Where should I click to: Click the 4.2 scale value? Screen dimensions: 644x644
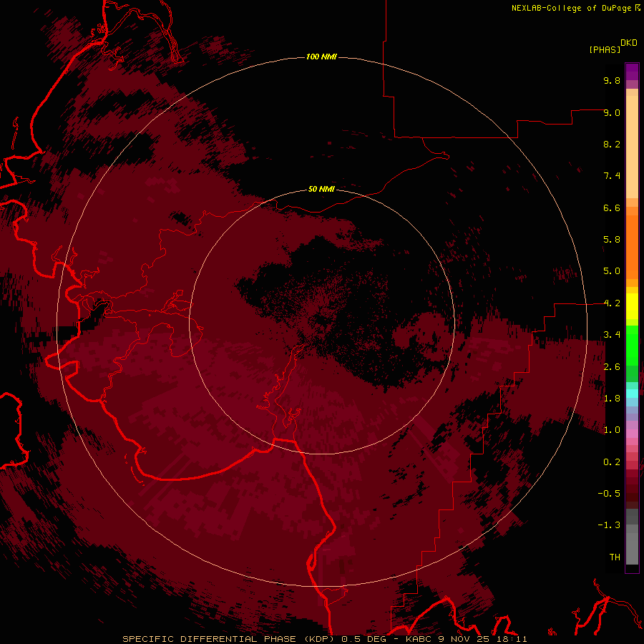[x=612, y=303]
